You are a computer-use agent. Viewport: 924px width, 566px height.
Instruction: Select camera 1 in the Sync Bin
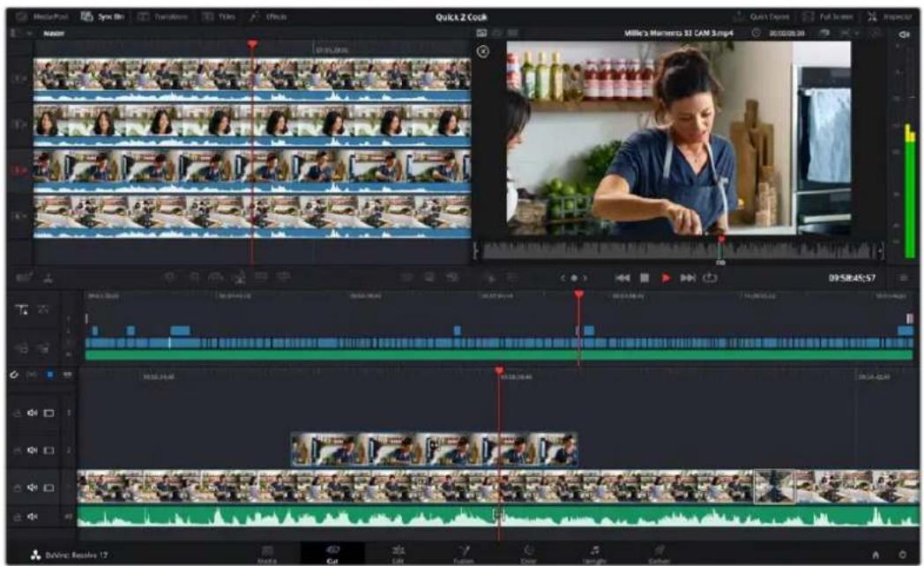click(x=19, y=78)
